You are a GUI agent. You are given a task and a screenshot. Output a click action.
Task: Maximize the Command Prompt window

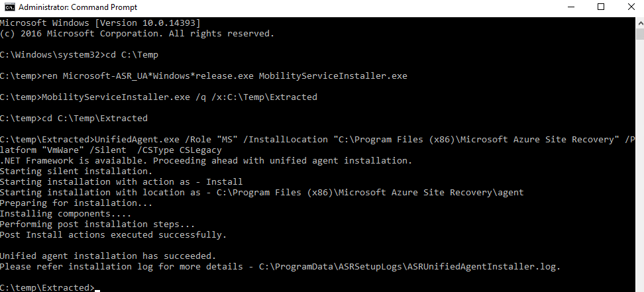pos(601,7)
